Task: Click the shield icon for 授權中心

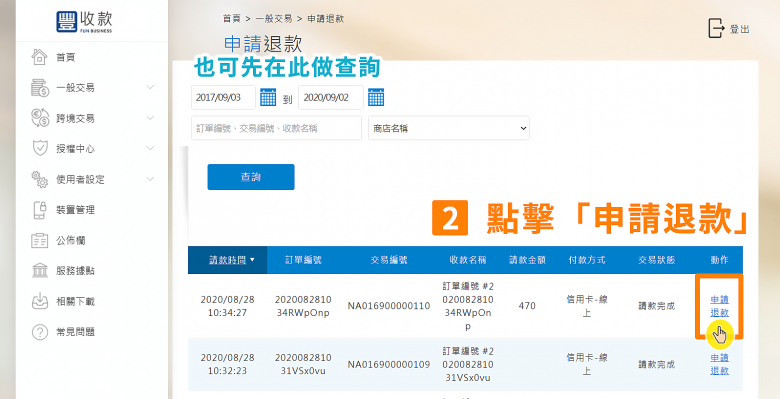Action: click(x=39, y=149)
